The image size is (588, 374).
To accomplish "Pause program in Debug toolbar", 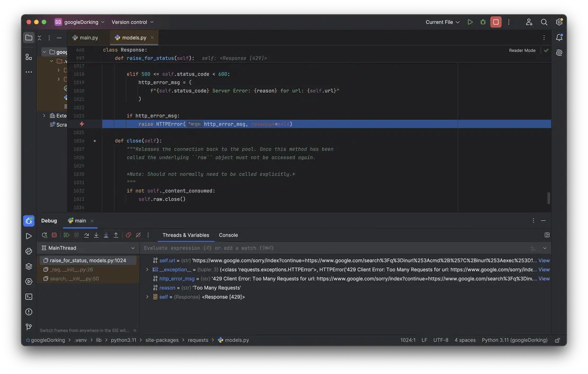I will pyautogui.click(x=76, y=235).
